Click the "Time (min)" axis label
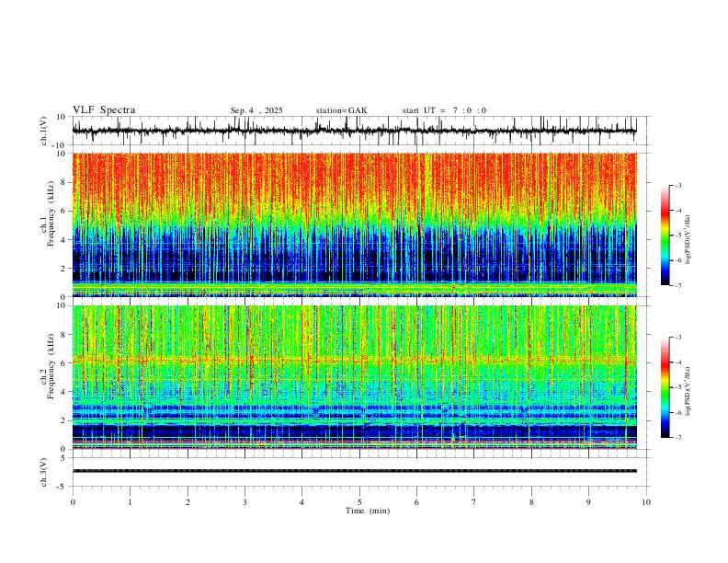The image size is (728, 563). 368,511
